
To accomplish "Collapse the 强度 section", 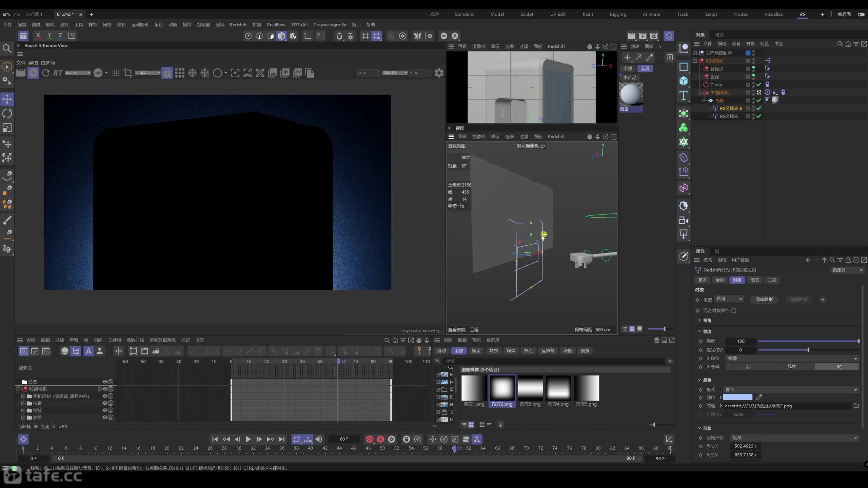I will [x=699, y=331].
